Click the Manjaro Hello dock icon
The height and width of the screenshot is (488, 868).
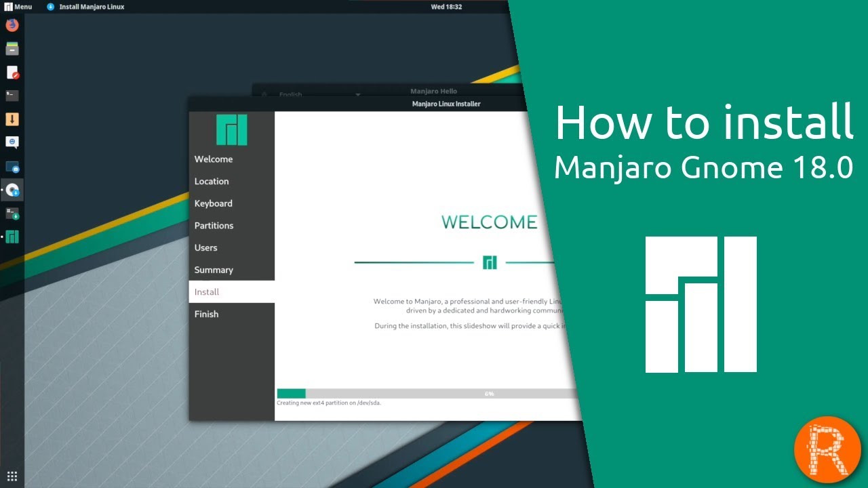coord(12,237)
